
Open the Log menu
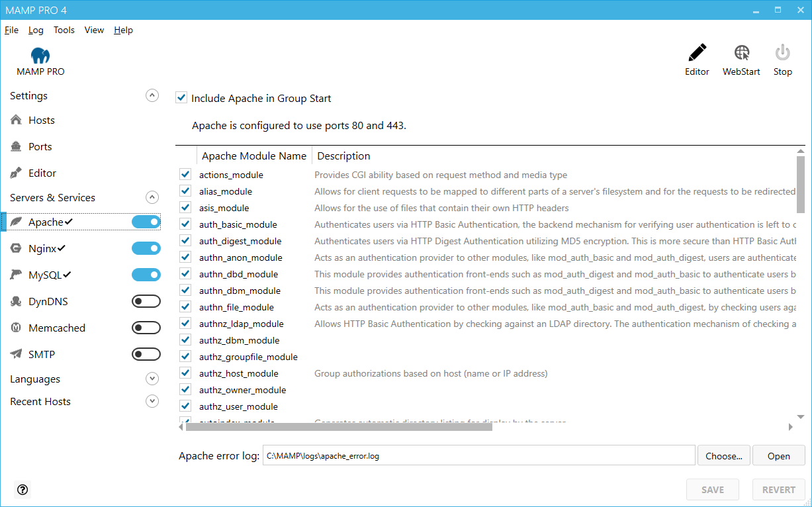(x=36, y=30)
